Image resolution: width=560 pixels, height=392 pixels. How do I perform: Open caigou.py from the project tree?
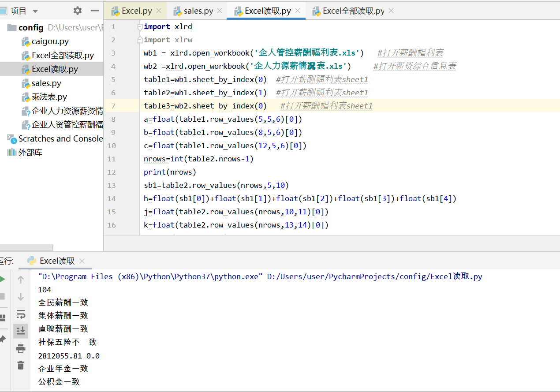[x=50, y=41]
